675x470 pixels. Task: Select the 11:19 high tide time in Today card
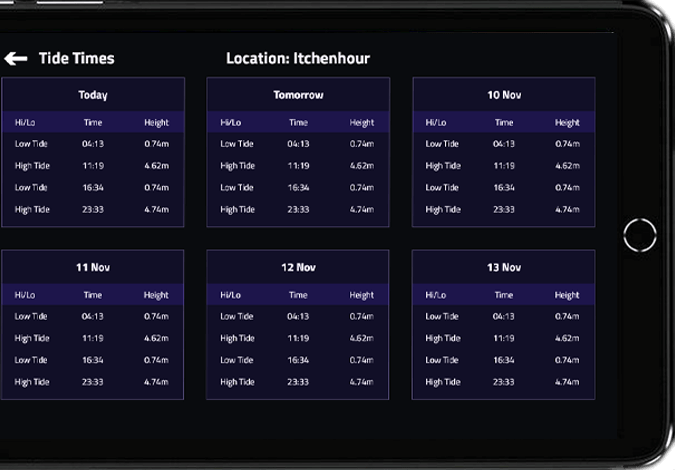click(x=93, y=166)
